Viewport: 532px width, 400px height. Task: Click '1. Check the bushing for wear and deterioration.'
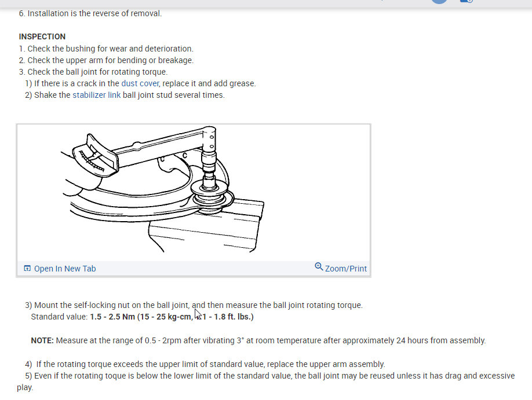coord(106,49)
